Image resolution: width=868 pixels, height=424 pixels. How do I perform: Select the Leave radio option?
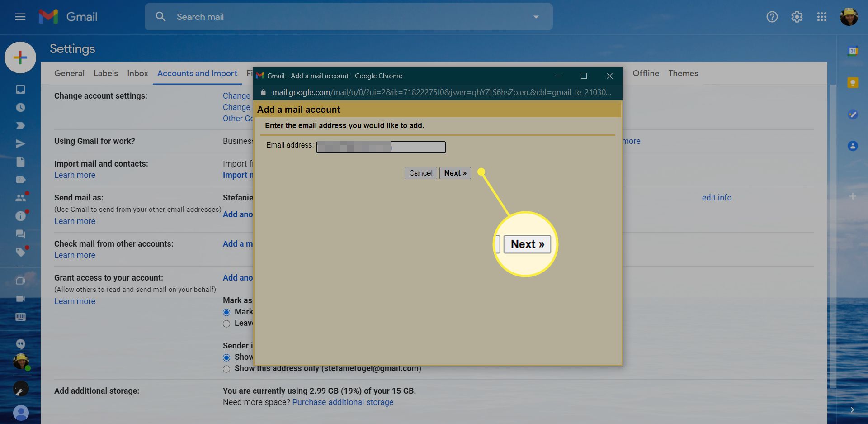point(226,324)
